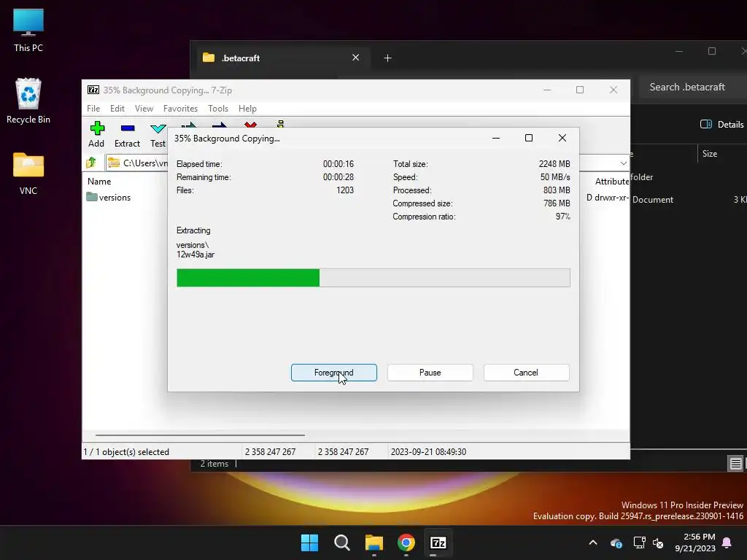The image size is (747, 560).
Task: Toggle the Details pane in Explorer
Action: (x=721, y=124)
